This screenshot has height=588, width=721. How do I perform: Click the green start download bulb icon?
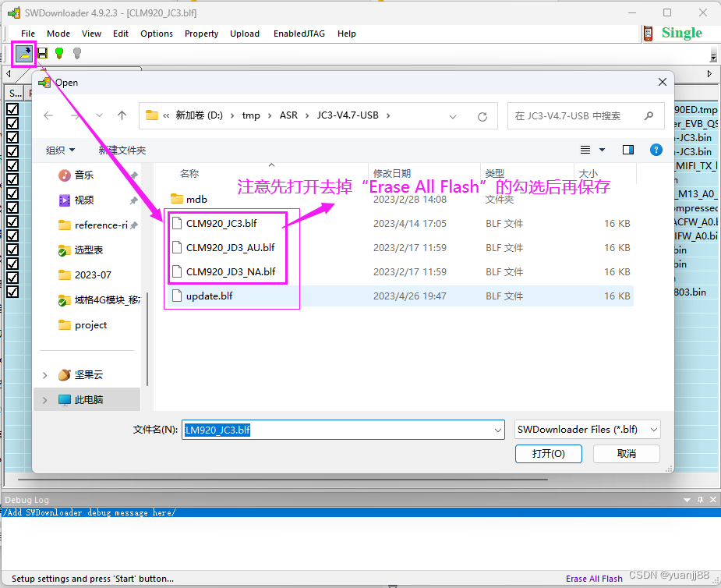pos(59,53)
